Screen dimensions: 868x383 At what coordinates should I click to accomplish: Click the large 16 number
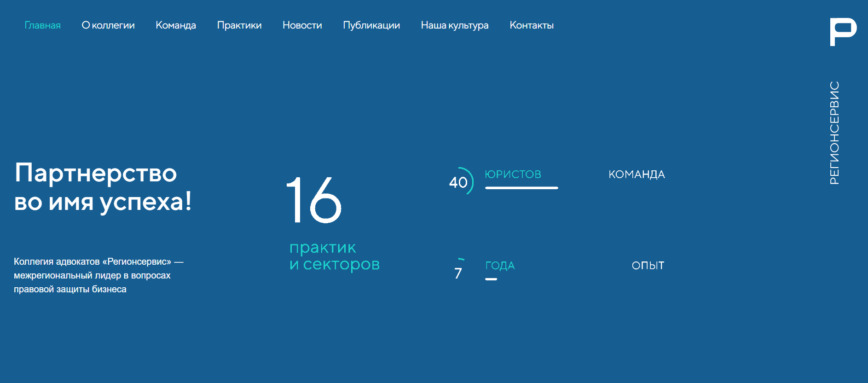pos(314,200)
